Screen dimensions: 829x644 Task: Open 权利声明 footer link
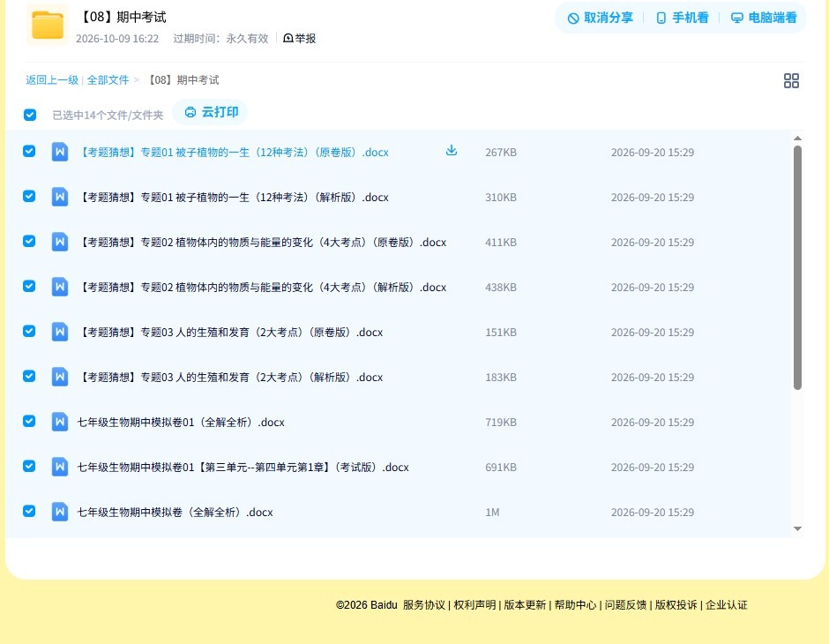coord(474,605)
